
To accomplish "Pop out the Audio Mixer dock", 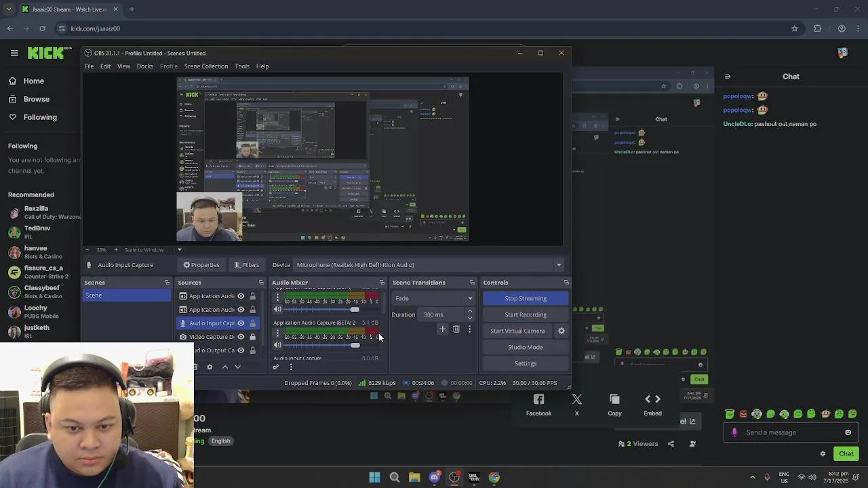I will point(382,283).
